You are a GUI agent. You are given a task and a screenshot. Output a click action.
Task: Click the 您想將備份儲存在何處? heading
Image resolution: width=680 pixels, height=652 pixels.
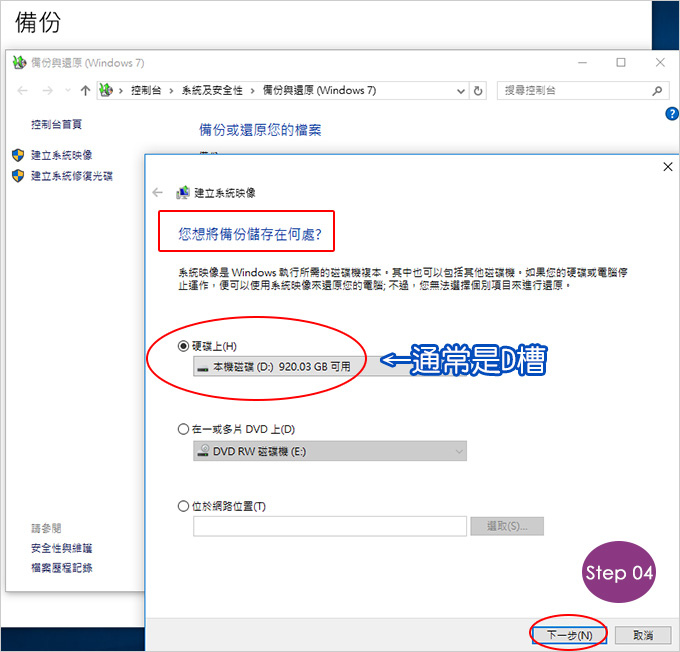pyautogui.click(x=250, y=234)
